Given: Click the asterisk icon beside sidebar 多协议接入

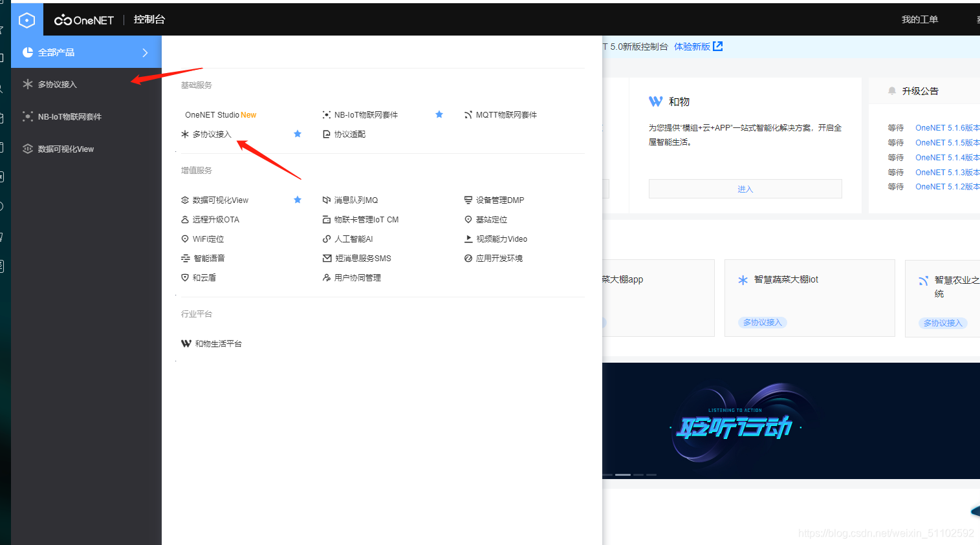Looking at the screenshot, I should click(28, 84).
